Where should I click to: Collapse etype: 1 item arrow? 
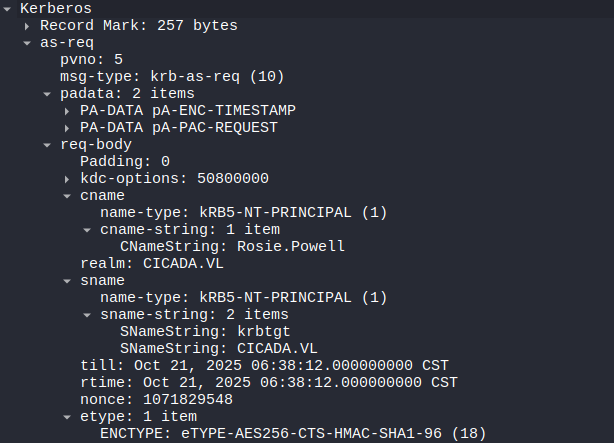coord(67,417)
